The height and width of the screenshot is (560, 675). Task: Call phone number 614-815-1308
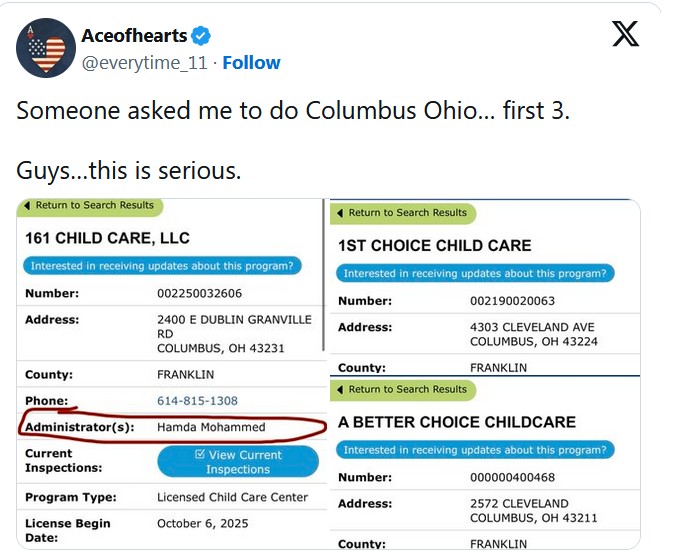[x=197, y=401]
